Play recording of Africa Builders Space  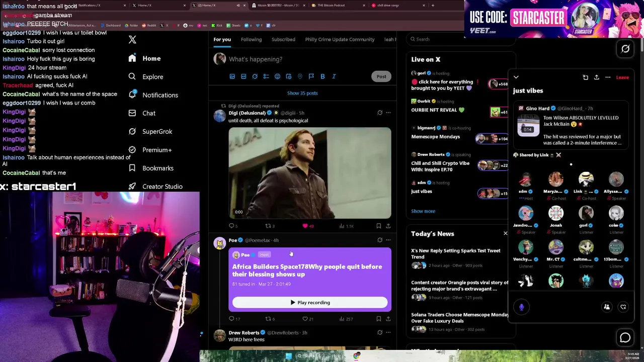point(310,303)
